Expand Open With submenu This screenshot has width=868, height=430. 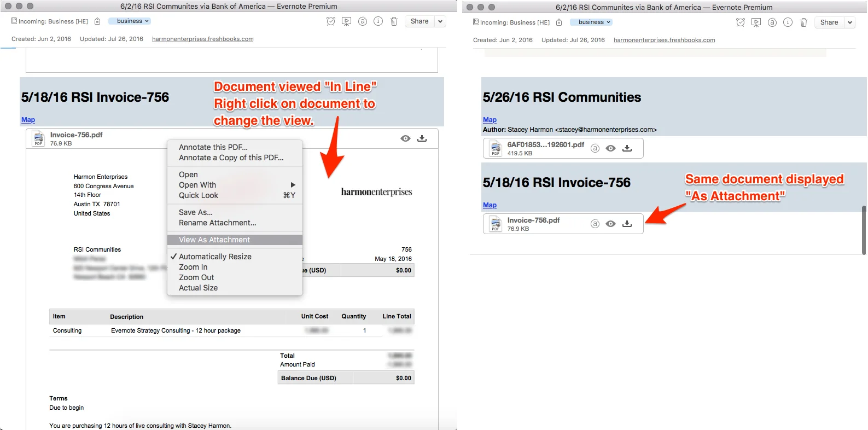[x=235, y=185]
